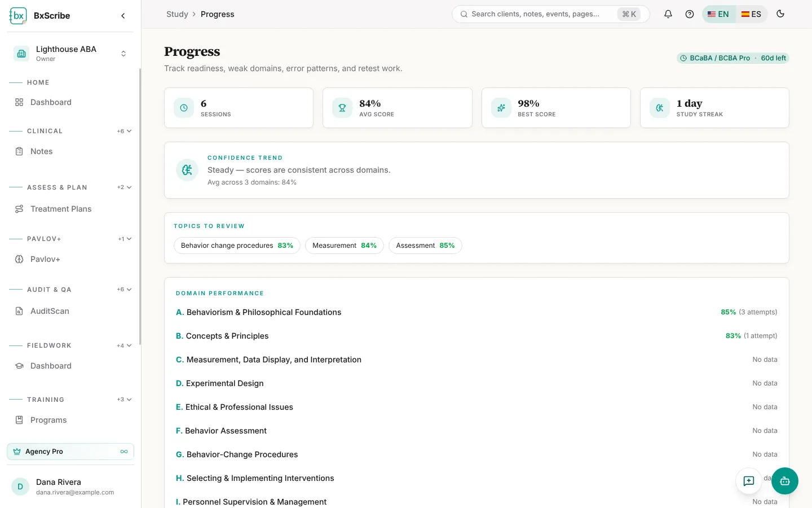Click the search clients and notes field
812x508 pixels.
point(550,14)
